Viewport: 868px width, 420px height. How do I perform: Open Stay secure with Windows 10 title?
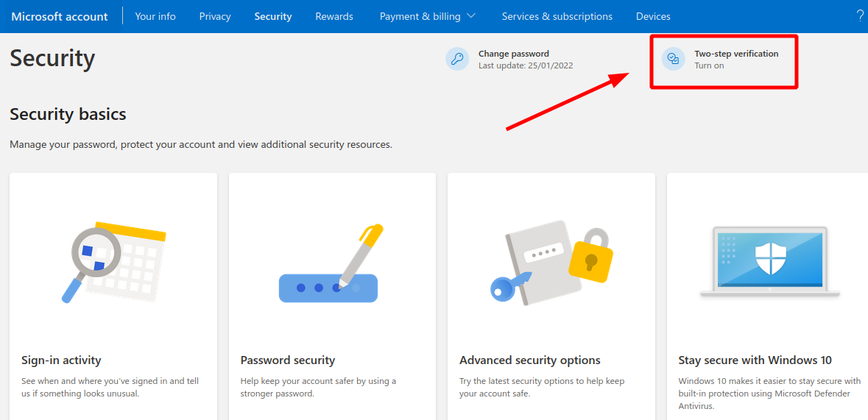click(x=755, y=360)
